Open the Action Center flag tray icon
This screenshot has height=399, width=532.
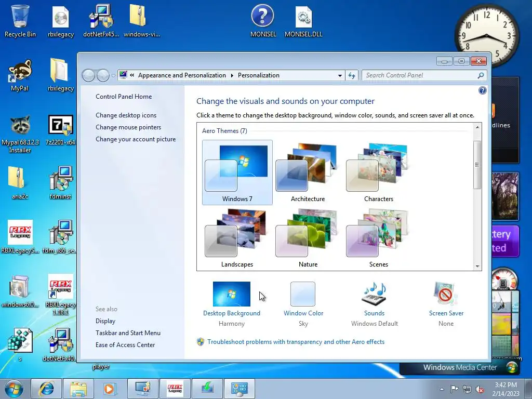click(x=454, y=389)
